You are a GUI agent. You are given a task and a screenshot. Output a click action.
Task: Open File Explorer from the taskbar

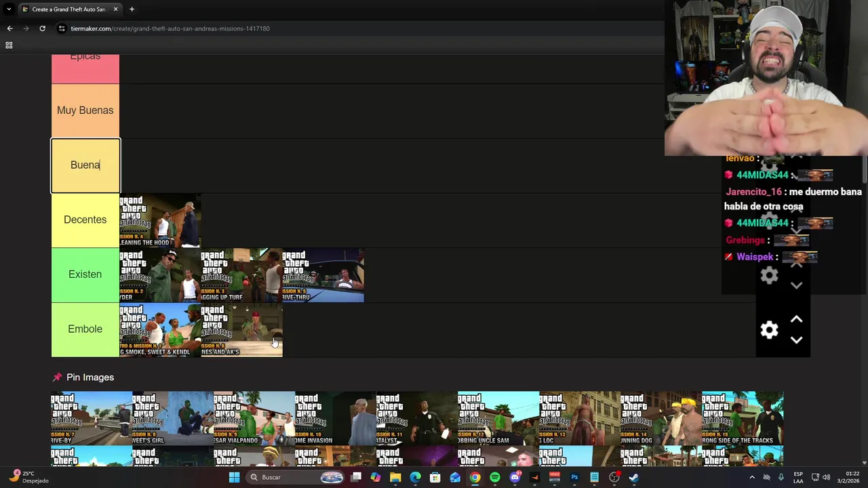tap(395, 477)
